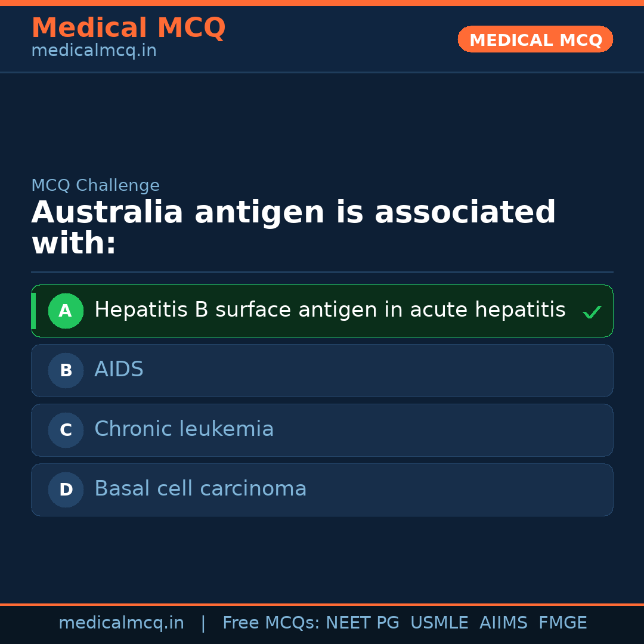Click FMGE in the footer

tap(562, 623)
